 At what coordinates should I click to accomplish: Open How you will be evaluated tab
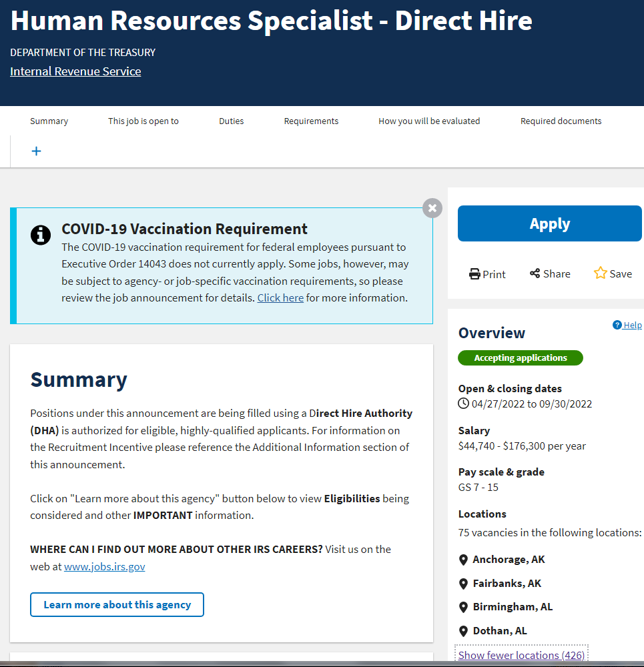[x=429, y=121]
